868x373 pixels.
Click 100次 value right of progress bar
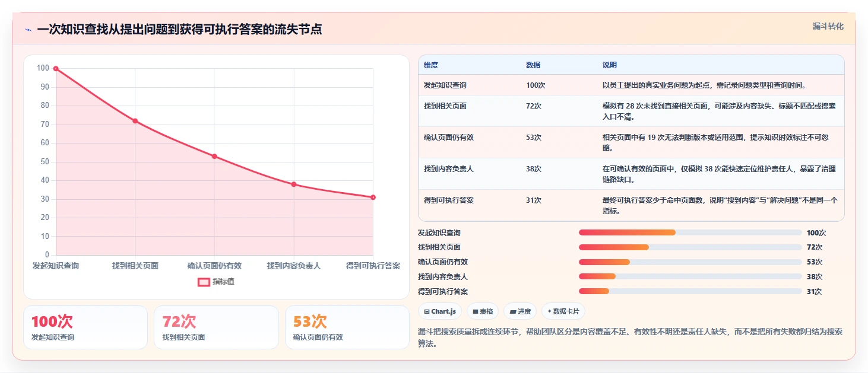tap(816, 233)
